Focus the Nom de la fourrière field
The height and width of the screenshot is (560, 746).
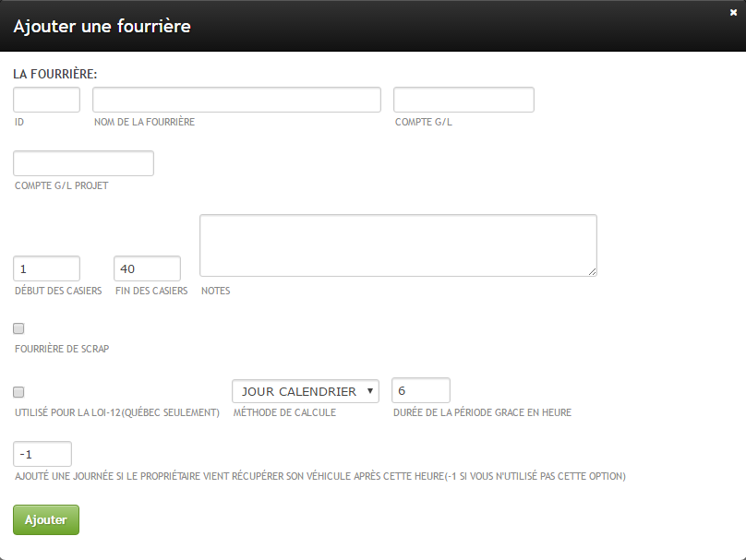coord(236,100)
